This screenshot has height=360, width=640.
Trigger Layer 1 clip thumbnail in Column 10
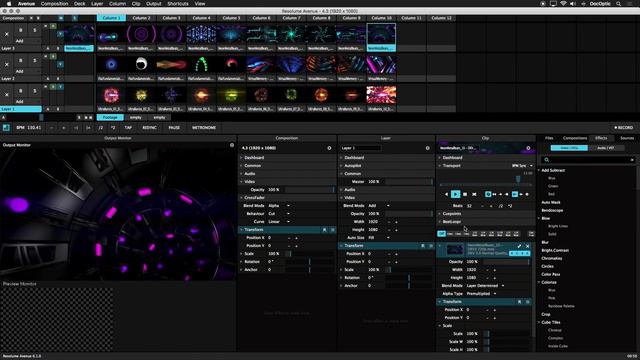(x=381, y=95)
